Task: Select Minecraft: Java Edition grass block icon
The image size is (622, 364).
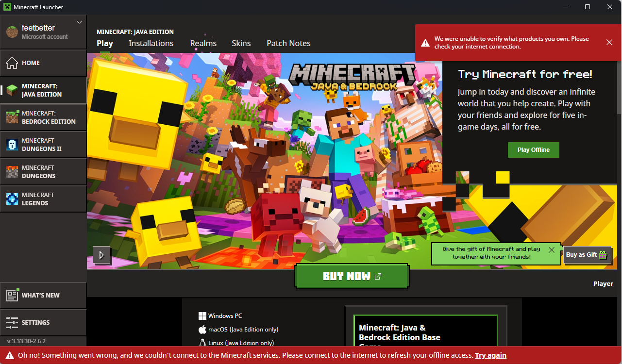Action: [x=12, y=90]
